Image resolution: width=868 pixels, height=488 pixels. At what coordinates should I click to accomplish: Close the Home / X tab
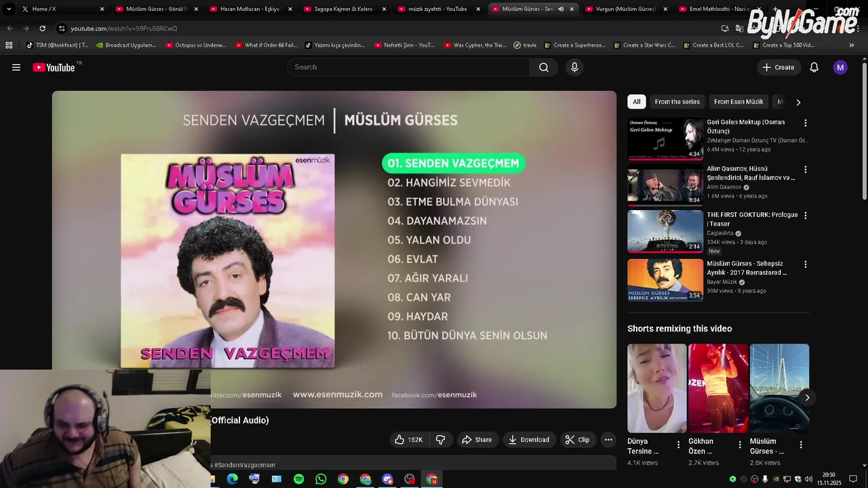[x=102, y=9]
